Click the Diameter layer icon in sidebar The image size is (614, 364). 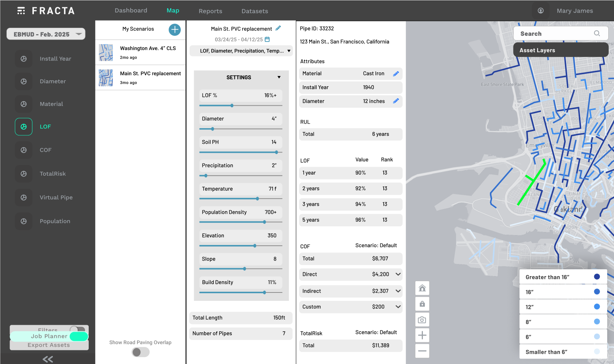click(x=24, y=81)
